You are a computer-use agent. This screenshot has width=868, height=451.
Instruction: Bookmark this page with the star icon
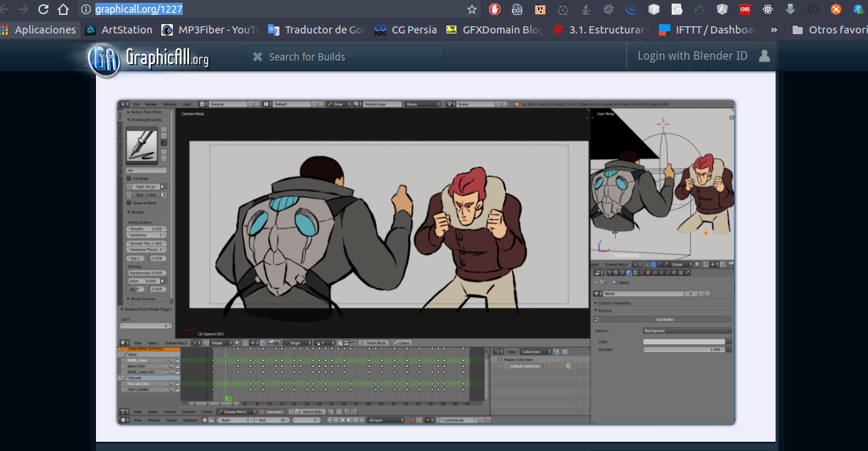click(472, 9)
